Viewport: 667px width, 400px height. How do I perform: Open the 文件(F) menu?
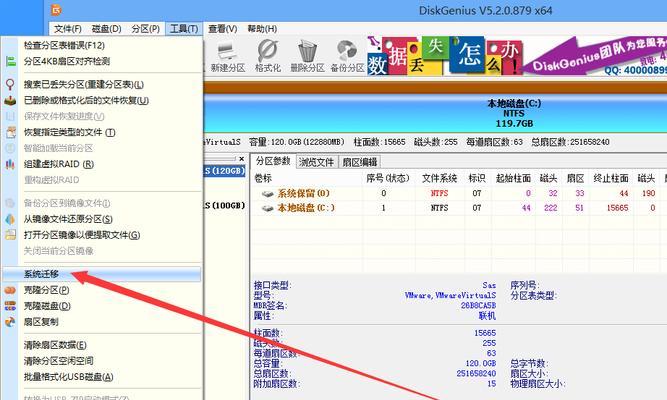coord(68,29)
